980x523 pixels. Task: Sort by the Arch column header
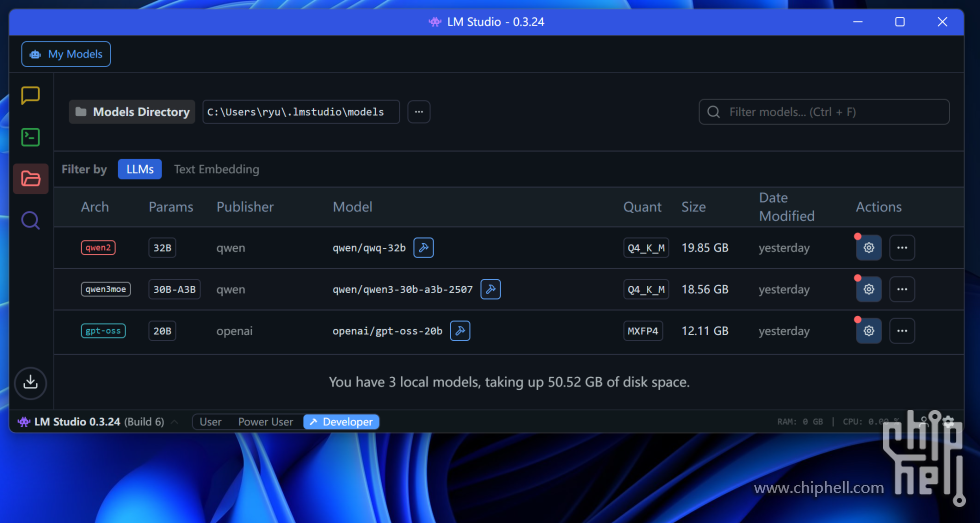click(x=95, y=207)
